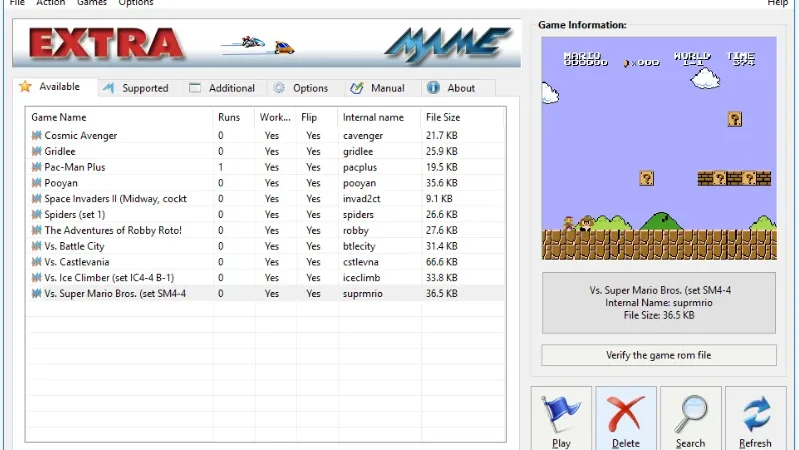Click the gear icon on Options tab
Image resolution: width=799 pixels, height=450 pixels.
click(x=279, y=88)
